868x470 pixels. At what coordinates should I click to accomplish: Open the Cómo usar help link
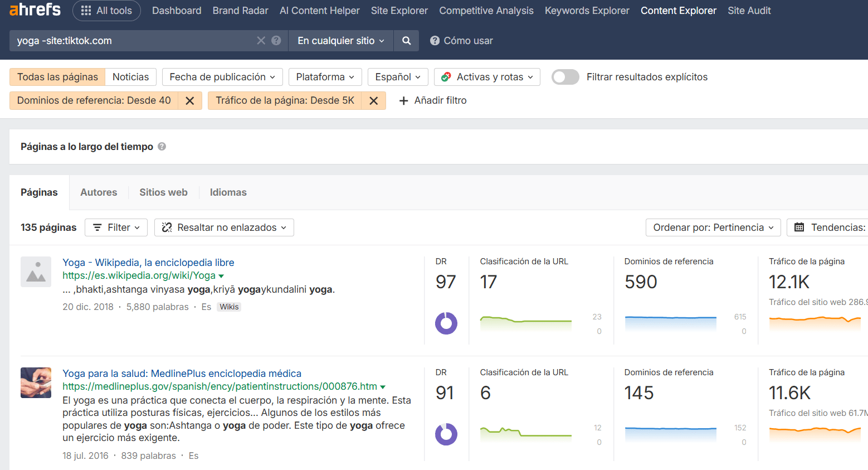point(462,41)
